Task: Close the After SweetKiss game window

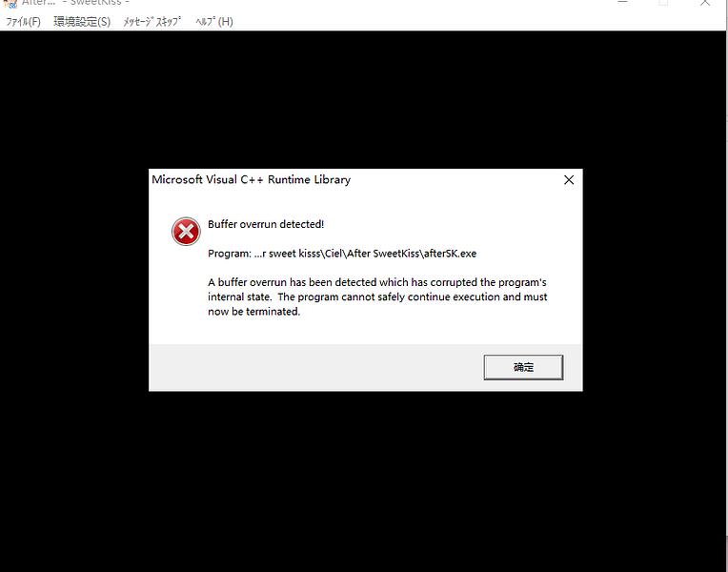Action: click(706, 2)
